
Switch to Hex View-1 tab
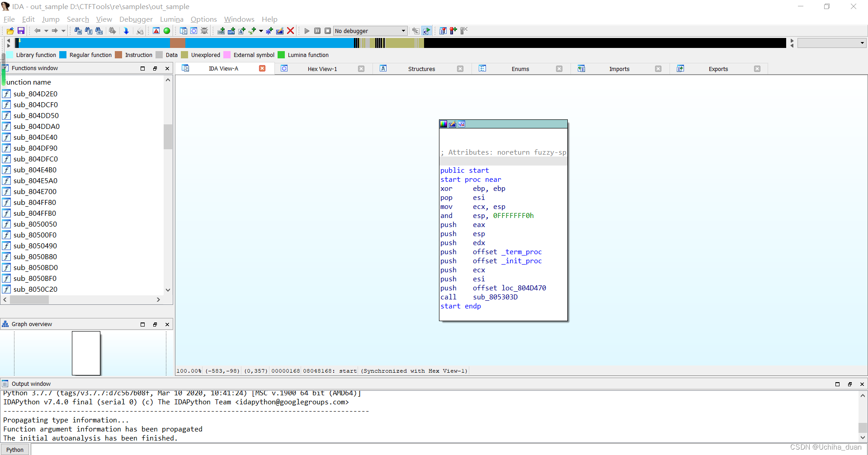click(x=322, y=69)
